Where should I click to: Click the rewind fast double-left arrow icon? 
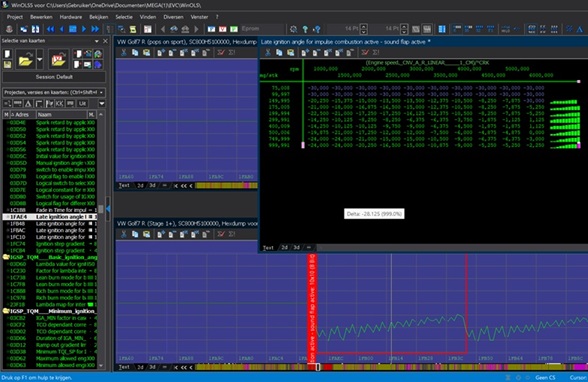click(x=50, y=29)
